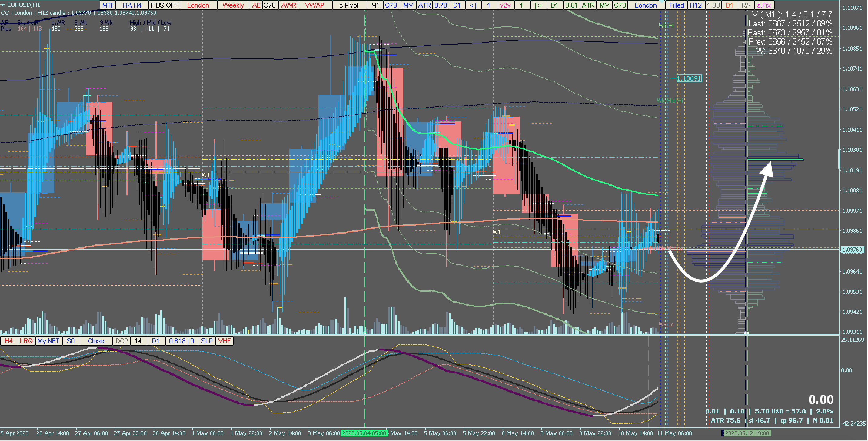Click the red Weekly button
This screenshot has width=868, height=441.
[233, 5]
